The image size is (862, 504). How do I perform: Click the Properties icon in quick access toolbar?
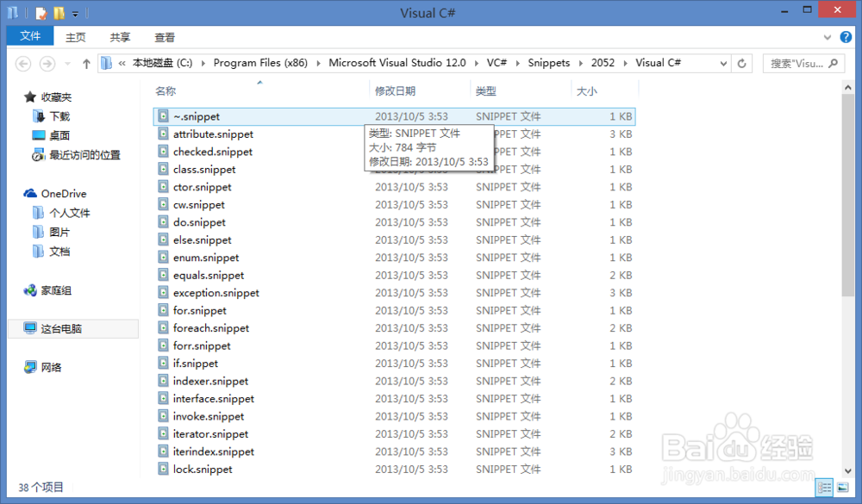[x=41, y=13]
